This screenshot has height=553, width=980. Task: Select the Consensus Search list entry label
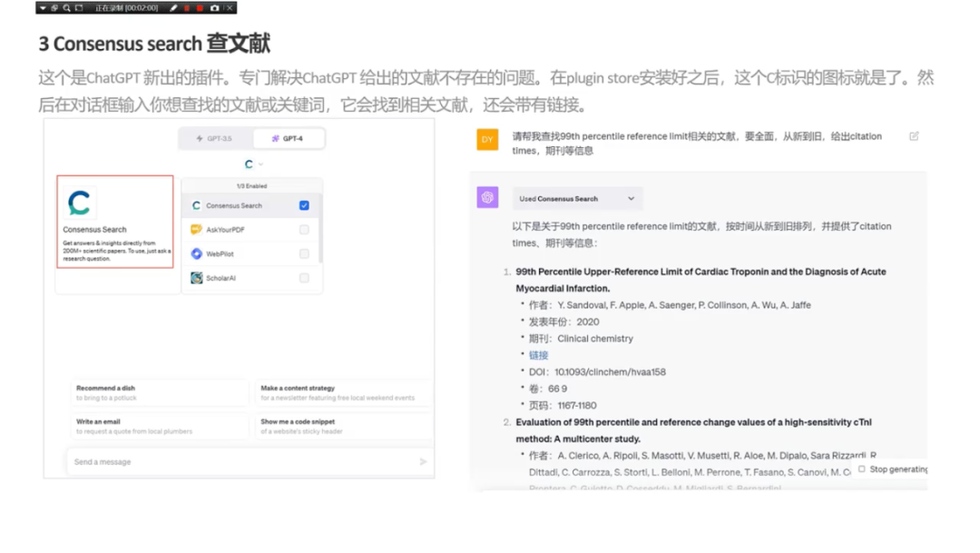coord(234,205)
